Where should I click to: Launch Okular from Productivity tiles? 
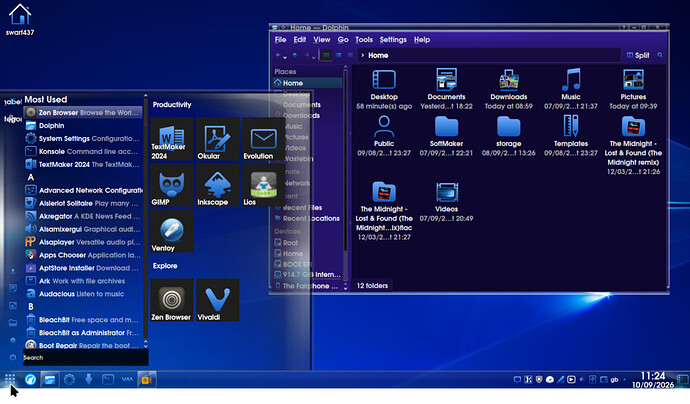[217, 139]
